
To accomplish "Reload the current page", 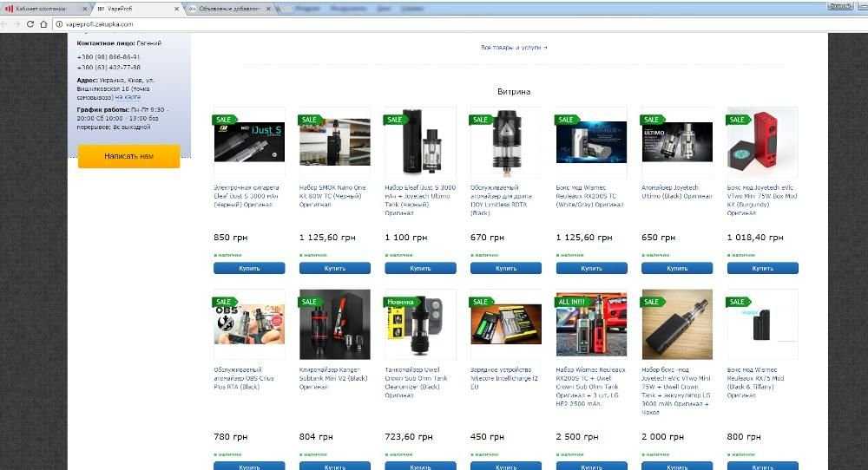I will coord(30,24).
